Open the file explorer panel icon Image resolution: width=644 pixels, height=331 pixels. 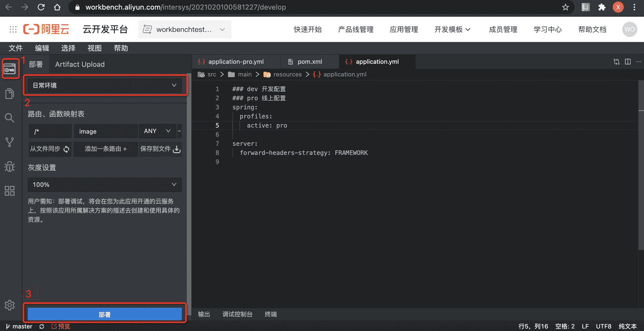(9, 94)
